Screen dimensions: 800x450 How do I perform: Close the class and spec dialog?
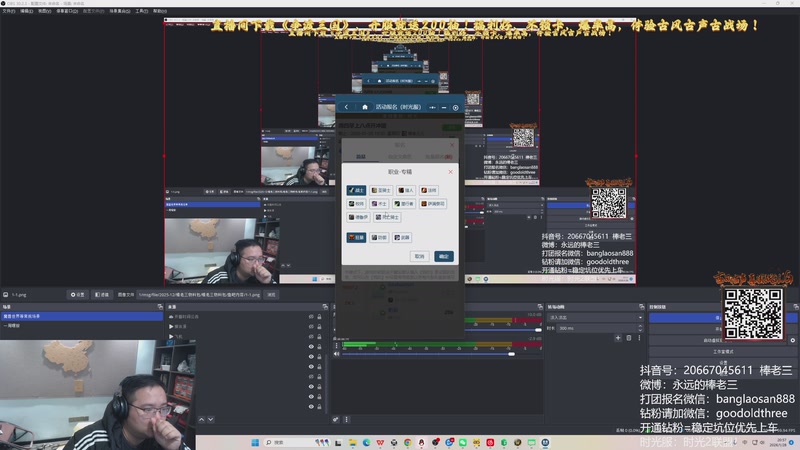point(451,172)
